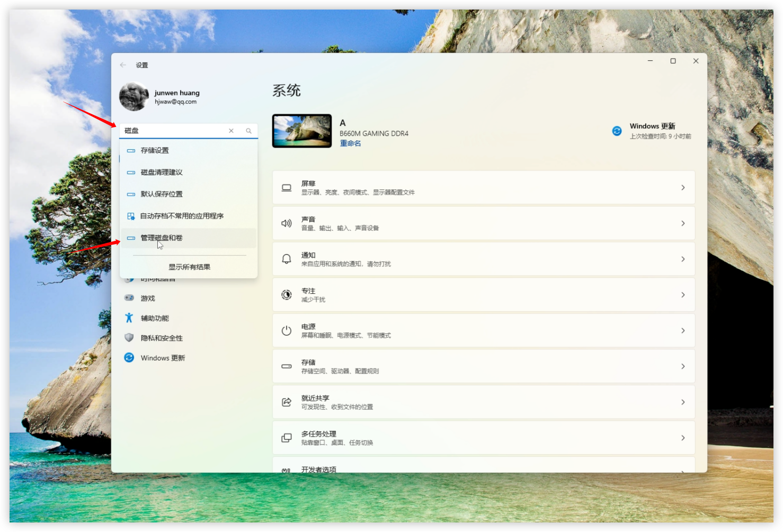Viewport: 783px width, 532px height.
Task: Click the search magnifier icon
Action: 248,131
